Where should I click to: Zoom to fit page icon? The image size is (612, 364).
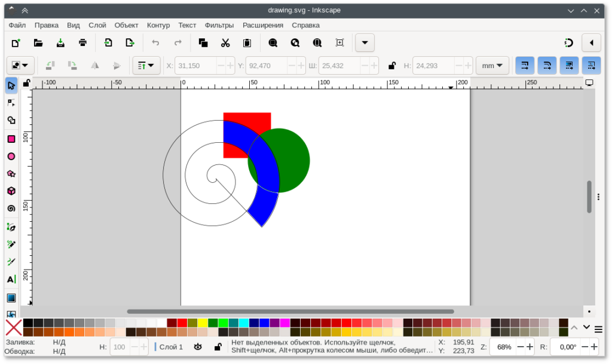point(317,43)
